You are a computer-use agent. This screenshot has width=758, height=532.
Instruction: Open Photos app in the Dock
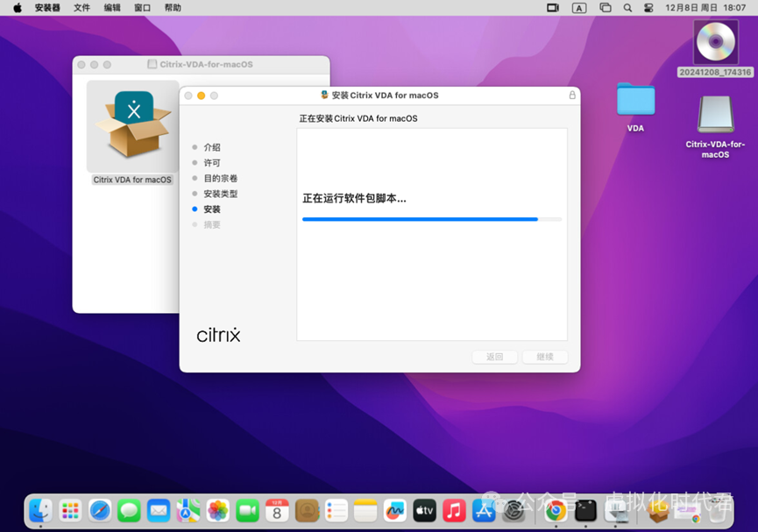point(217,511)
